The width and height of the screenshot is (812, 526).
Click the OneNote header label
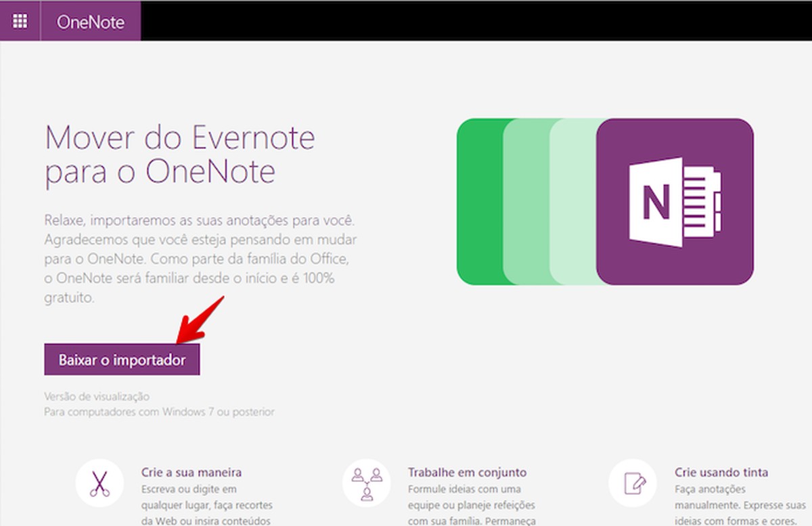(91, 22)
